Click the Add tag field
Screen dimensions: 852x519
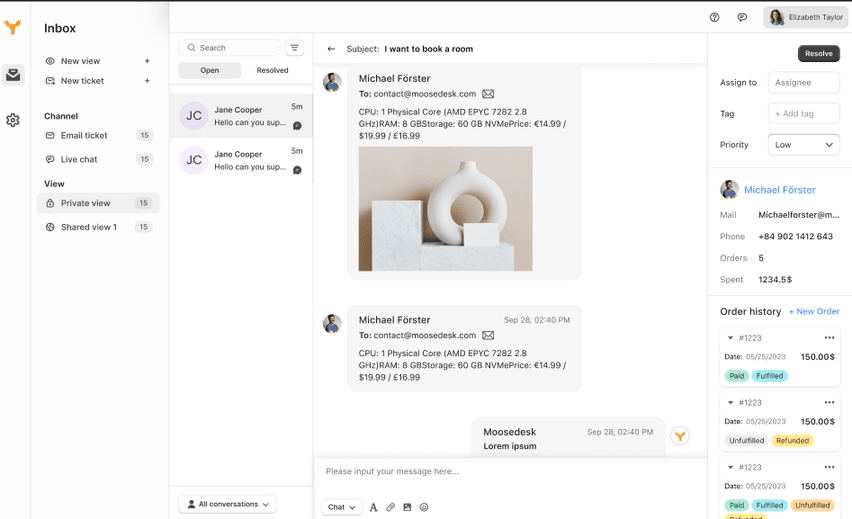[x=804, y=114]
